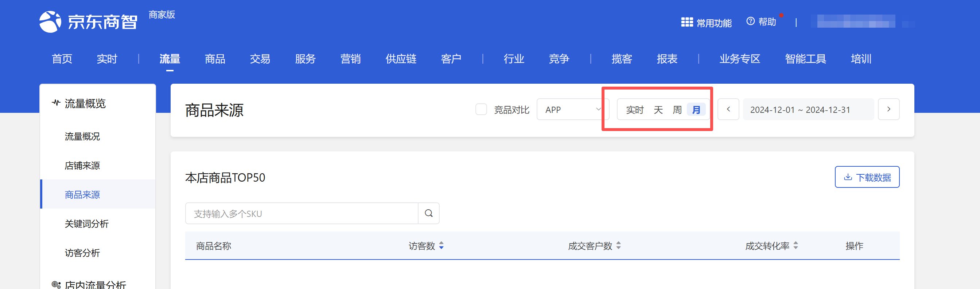Click the 商家版 label beside the logo
Viewport: 980px width, 289px height.
(162, 15)
